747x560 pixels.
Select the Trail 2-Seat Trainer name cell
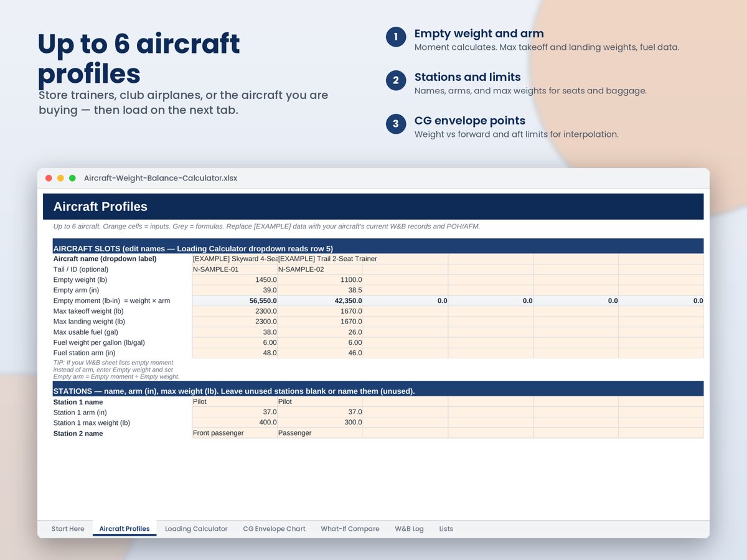click(x=320, y=259)
